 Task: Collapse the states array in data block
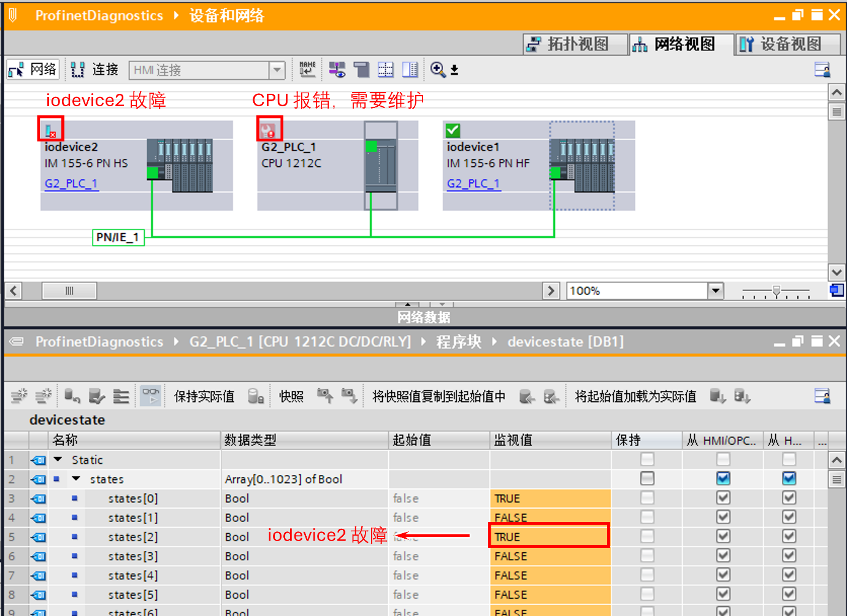coord(75,479)
